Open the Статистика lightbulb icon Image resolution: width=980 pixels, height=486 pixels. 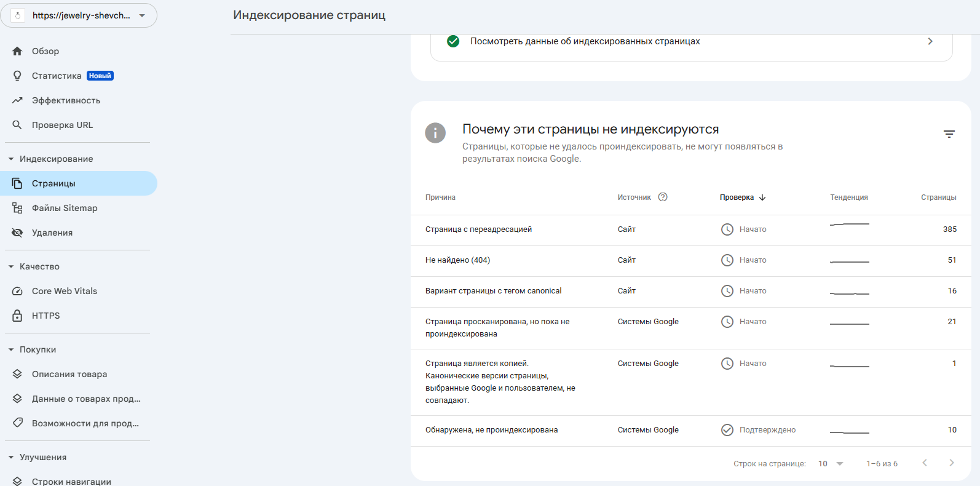tap(17, 76)
